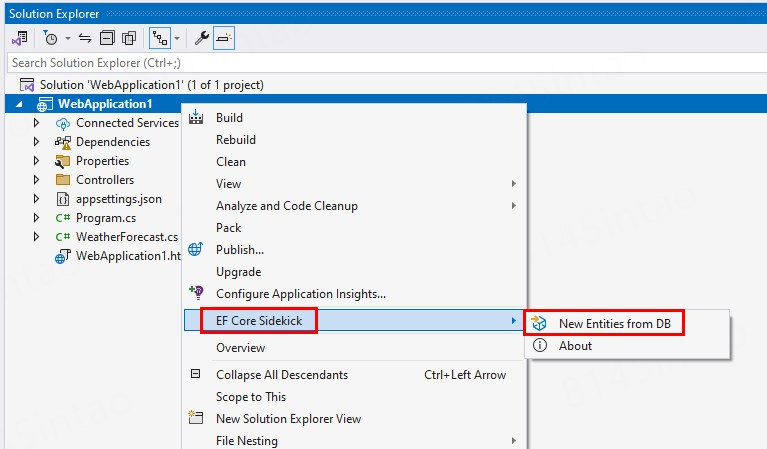This screenshot has height=449, width=767.
Task: Select Rebuild from the context menu
Action: click(x=236, y=140)
